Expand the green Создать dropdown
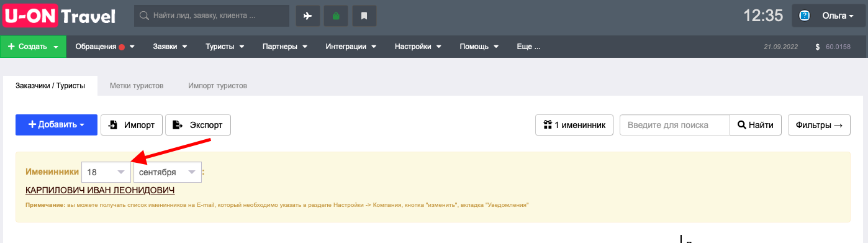Screen dimensions: 868x243 point(33,47)
